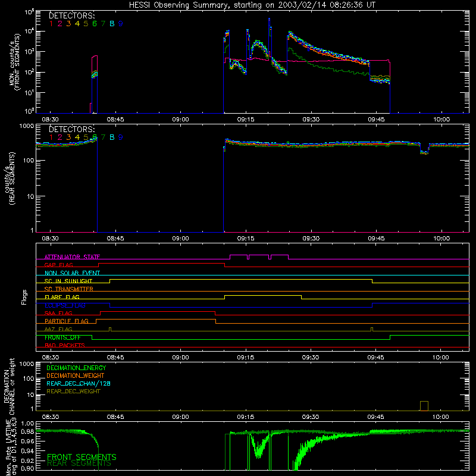Click the SAA FLAG label

coord(58,313)
